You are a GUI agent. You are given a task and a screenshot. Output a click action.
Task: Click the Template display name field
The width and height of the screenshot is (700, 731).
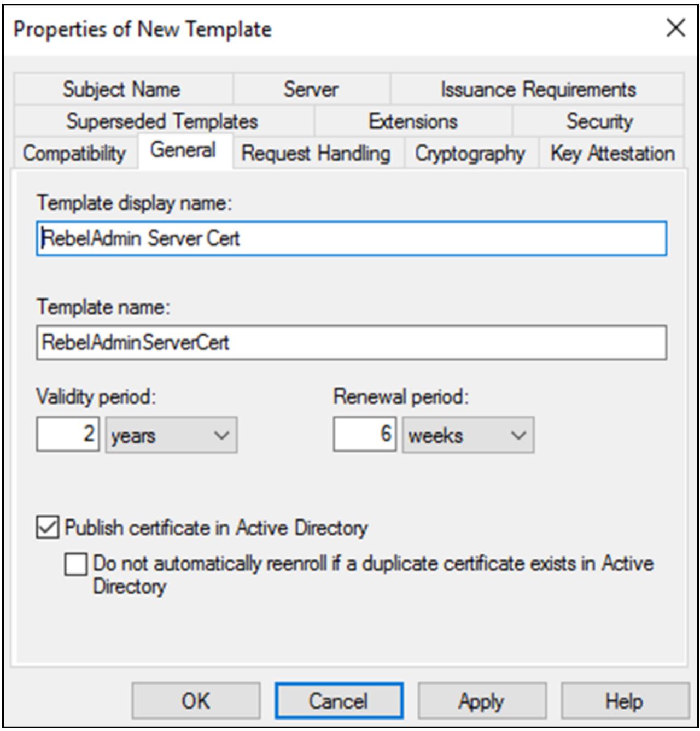tap(351, 238)
